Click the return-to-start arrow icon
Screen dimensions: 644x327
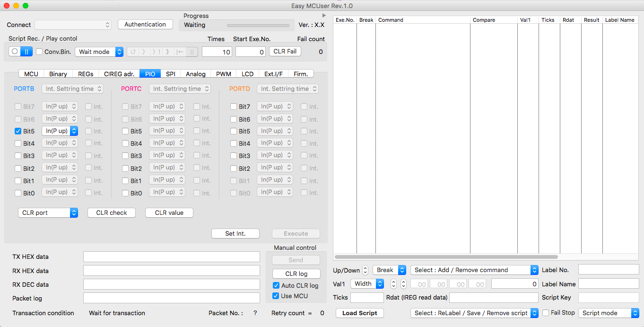pyautogui.click(x=180, y=52)
